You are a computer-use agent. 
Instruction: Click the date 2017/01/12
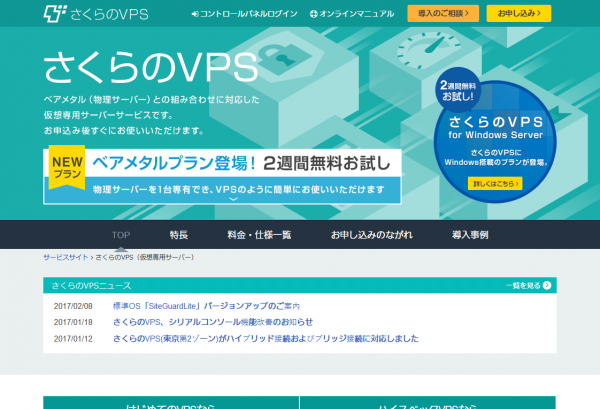73,339
